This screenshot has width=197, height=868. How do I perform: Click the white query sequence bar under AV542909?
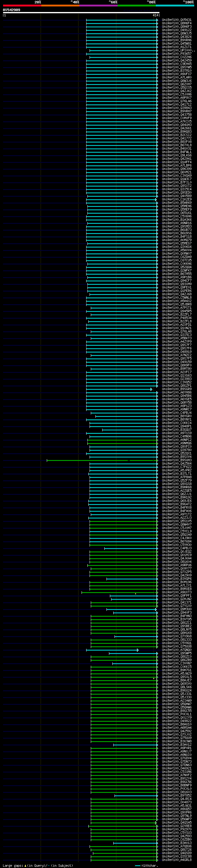[81, 12]
